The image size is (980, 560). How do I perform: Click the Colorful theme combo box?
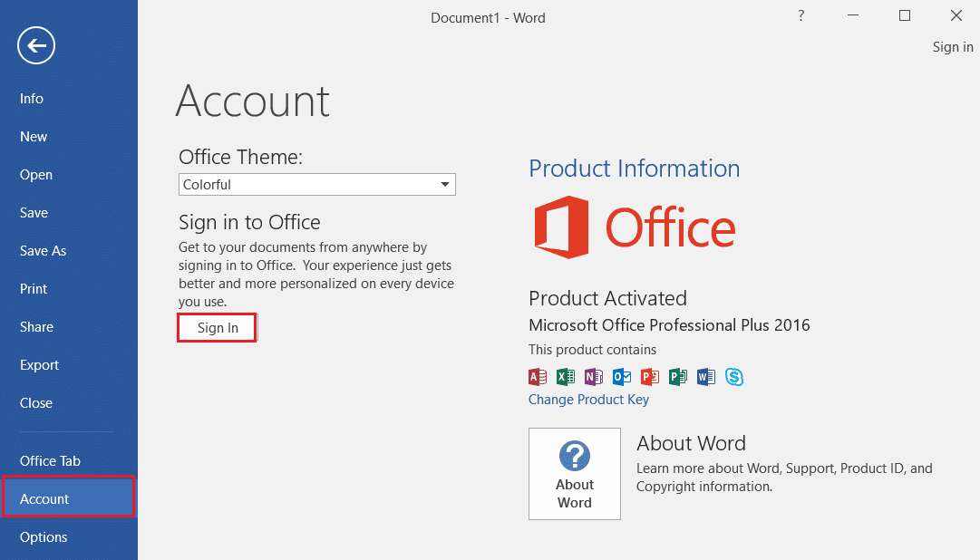pyautogui.click(x=317, y=184)
